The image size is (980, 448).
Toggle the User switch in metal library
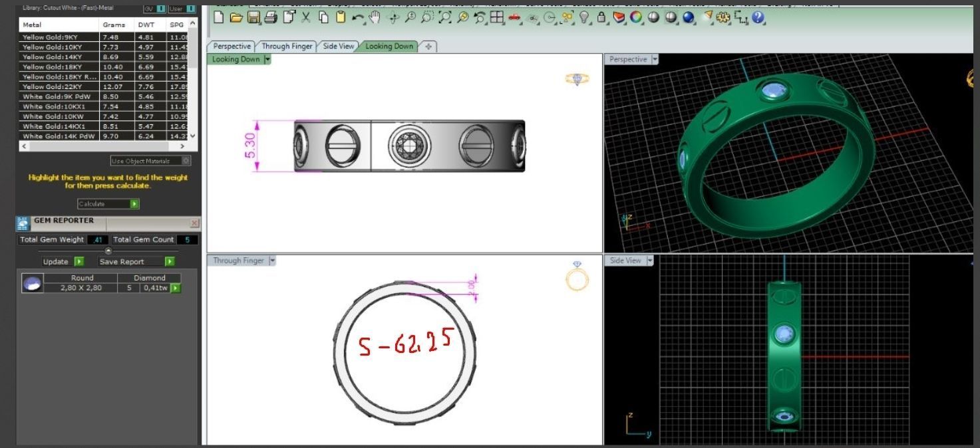point(181,9)
